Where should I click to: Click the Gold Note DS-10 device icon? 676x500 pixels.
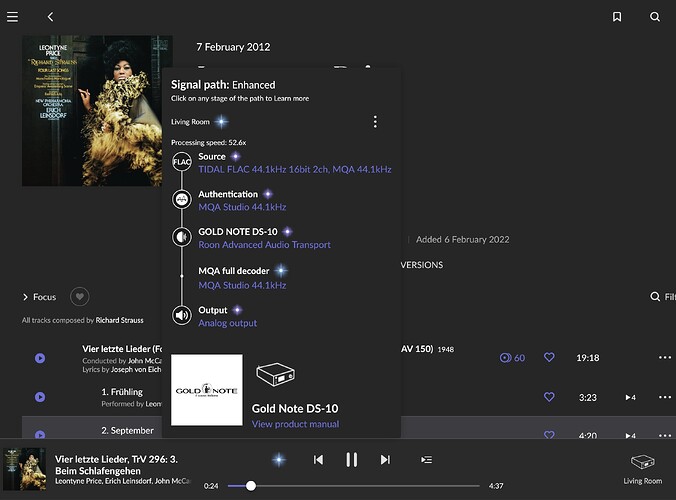pos(275,375)
